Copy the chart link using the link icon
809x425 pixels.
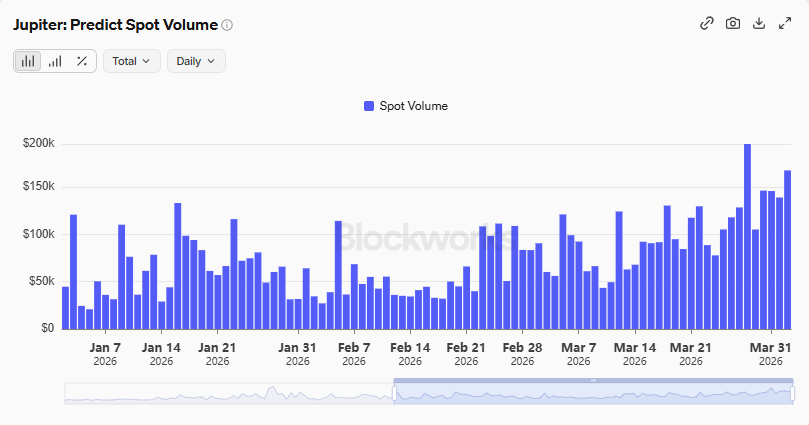click(706, 24)
